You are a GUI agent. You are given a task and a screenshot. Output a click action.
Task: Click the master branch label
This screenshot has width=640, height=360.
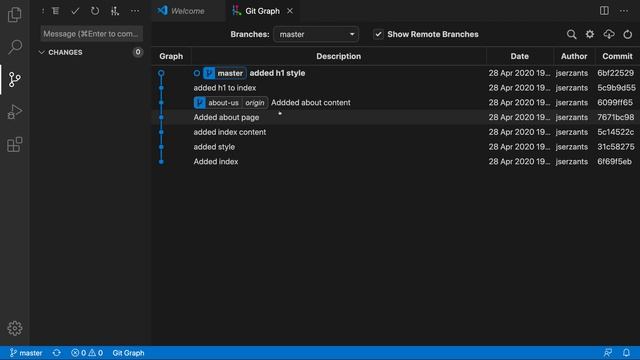tap(225, 73)
